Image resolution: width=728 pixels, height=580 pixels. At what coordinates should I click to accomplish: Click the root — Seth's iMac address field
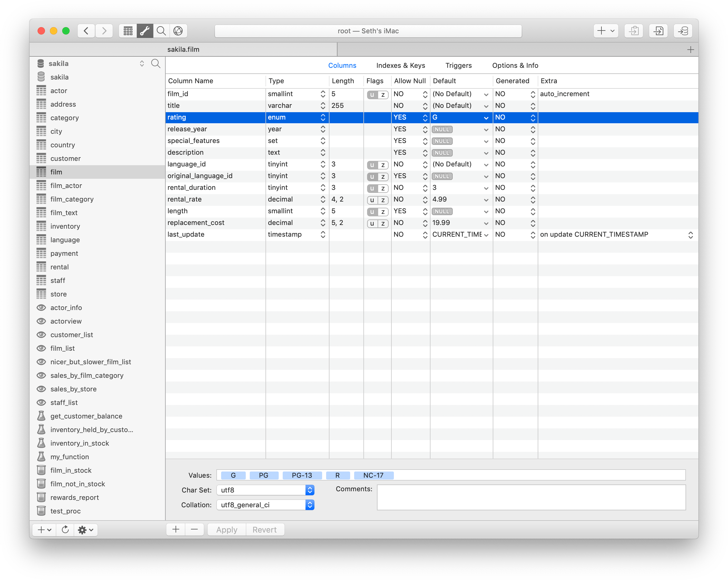point(368,31)
